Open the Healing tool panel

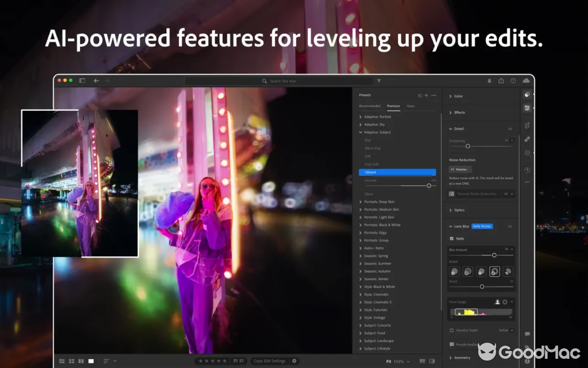coord(527,139)
